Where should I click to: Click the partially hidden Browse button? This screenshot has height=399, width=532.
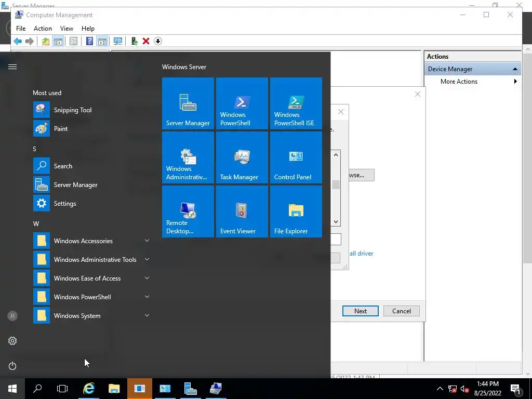362,175
